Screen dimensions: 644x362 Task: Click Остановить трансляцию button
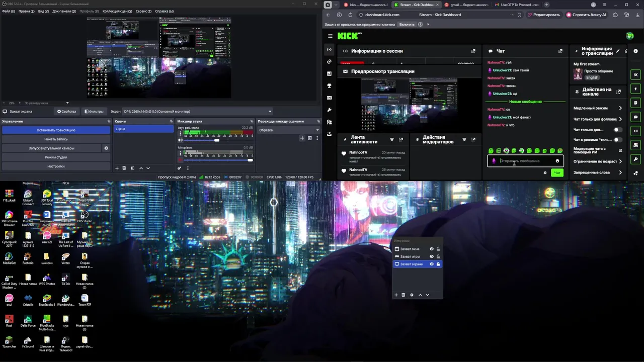(56, 130)
